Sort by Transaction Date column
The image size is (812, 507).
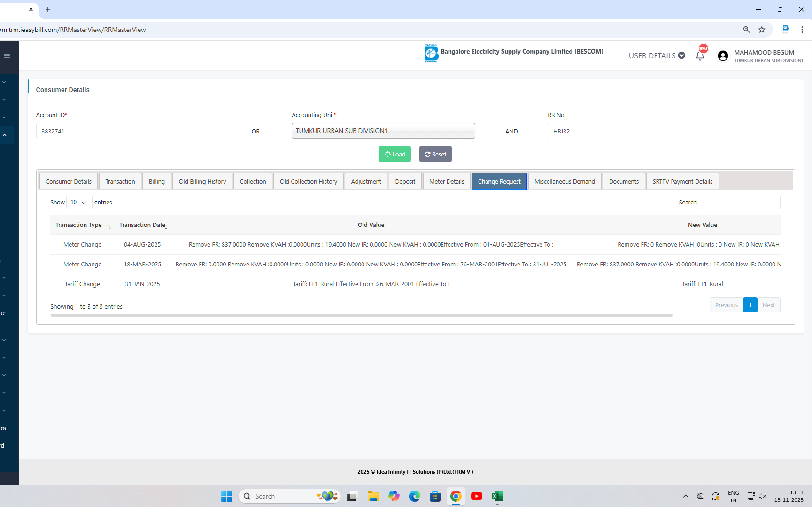pyautogui.click(x=143, y=225)
